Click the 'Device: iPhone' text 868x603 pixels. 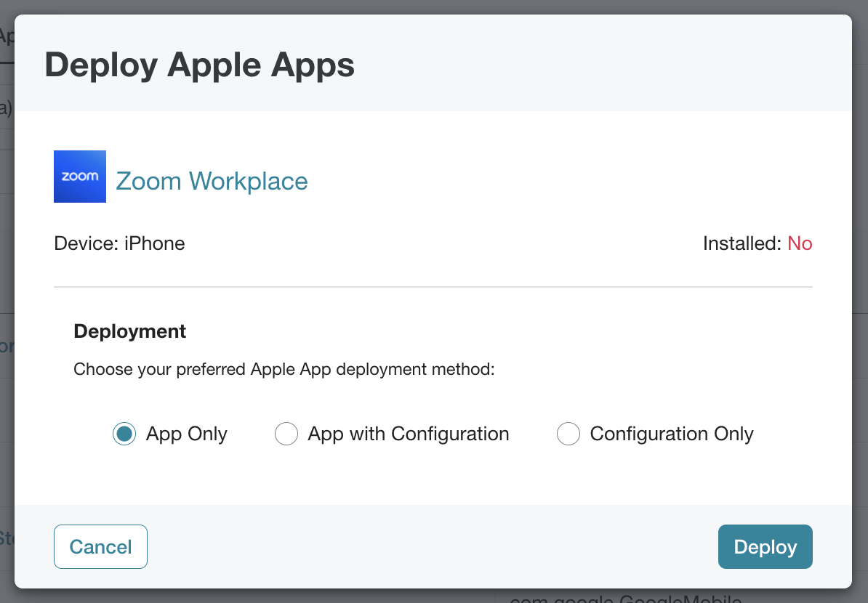pyautogui.click(x=119, y=243)
